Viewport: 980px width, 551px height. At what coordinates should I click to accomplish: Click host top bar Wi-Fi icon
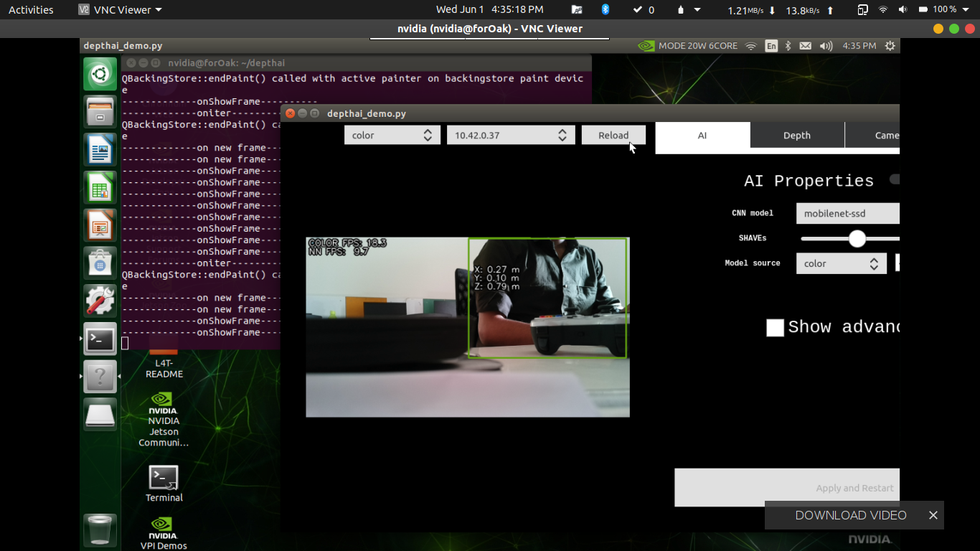[883, 9]
